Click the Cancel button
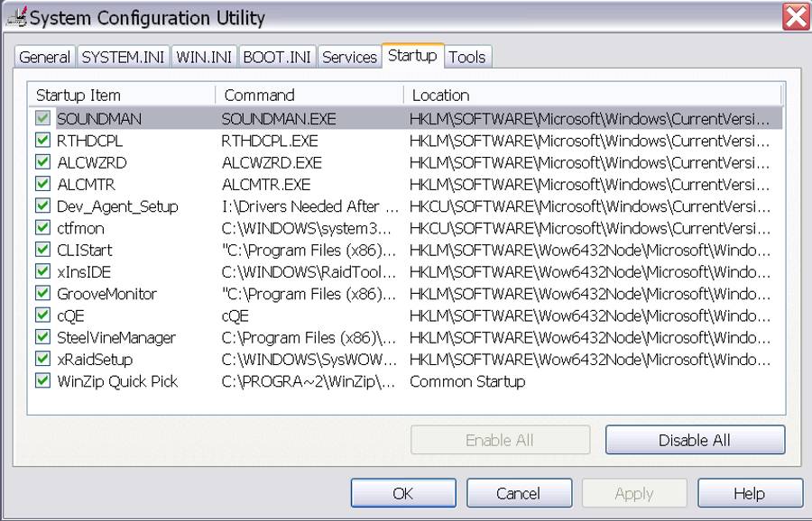 tap(519, 493)
